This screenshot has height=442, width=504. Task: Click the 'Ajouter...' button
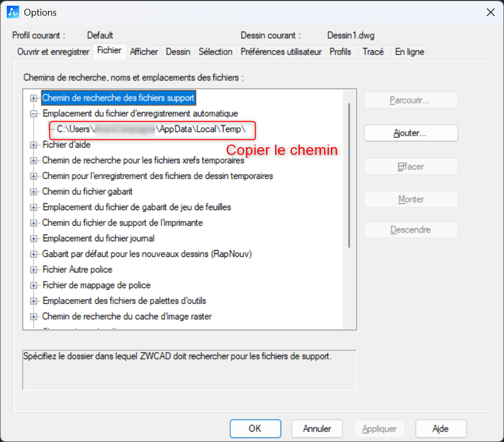410,133
